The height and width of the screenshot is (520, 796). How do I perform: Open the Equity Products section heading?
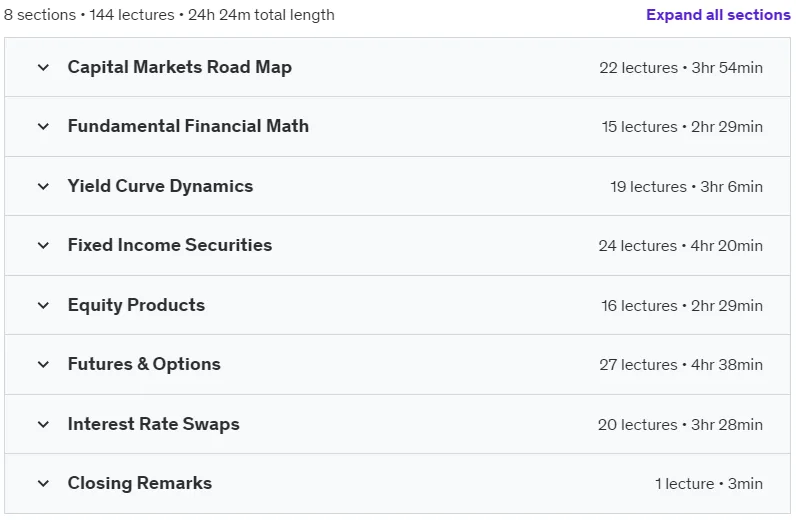pos(137,305)
